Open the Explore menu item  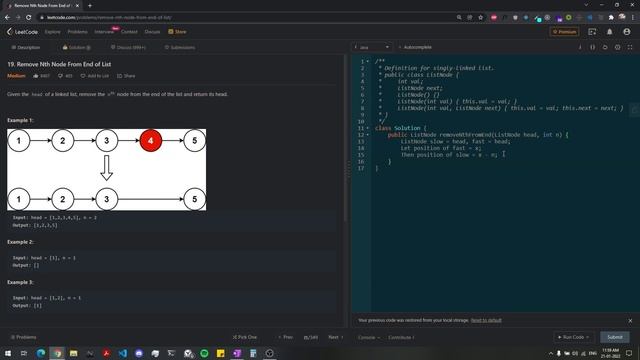(52, 32)
